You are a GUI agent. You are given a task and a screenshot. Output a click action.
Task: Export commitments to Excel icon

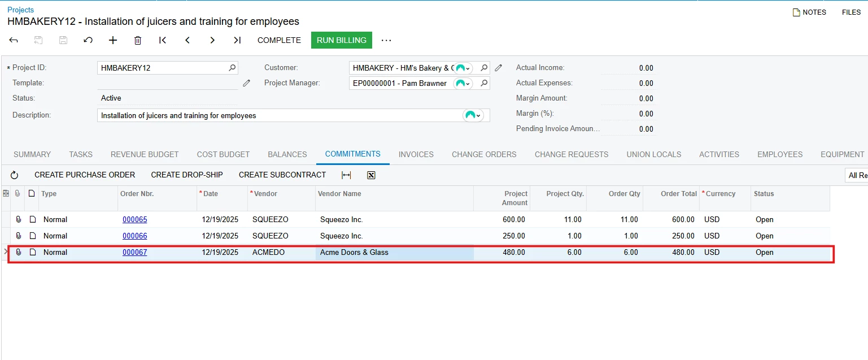pyautogui.click(x=371, y=175)
